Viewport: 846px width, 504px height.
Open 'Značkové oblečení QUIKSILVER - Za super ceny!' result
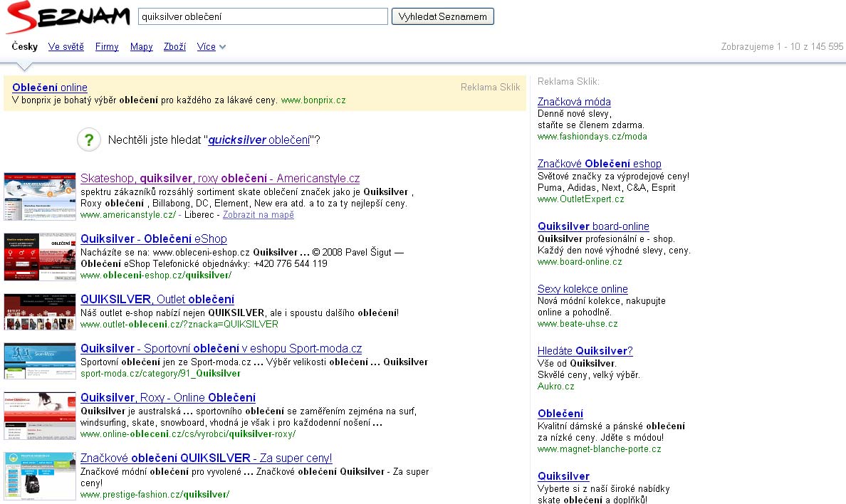click(x=206, y=458)
